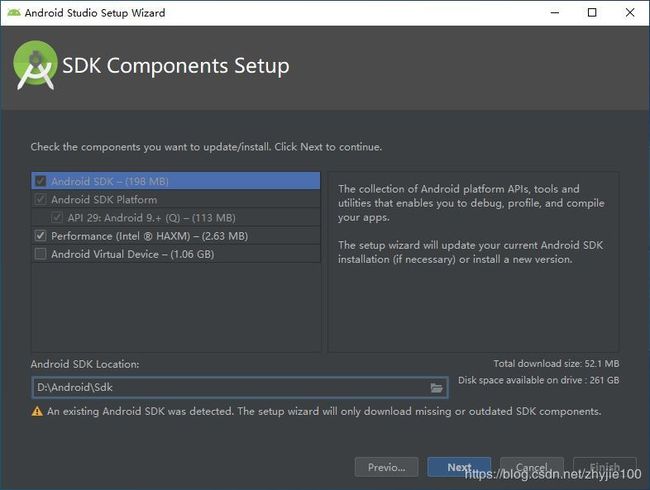The height and width of the screenshot is (490, 650).
Task: Click the Android SDK Location label
Action: (85, 364)
